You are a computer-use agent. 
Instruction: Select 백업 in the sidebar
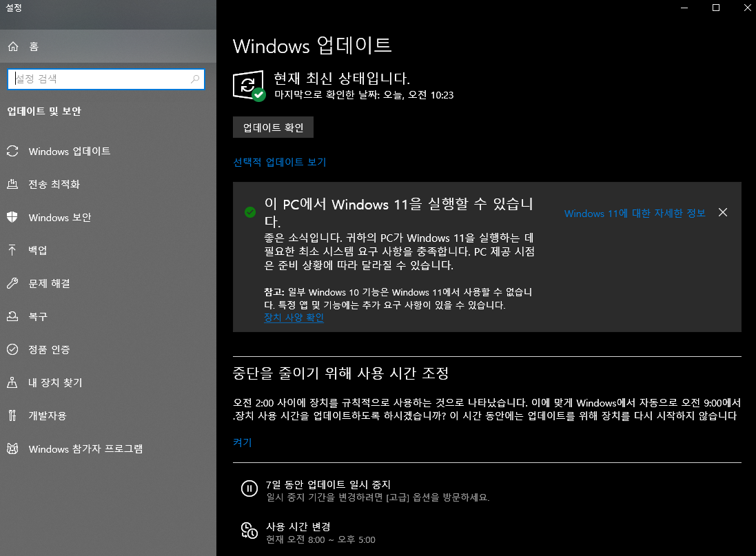[108, 250]
